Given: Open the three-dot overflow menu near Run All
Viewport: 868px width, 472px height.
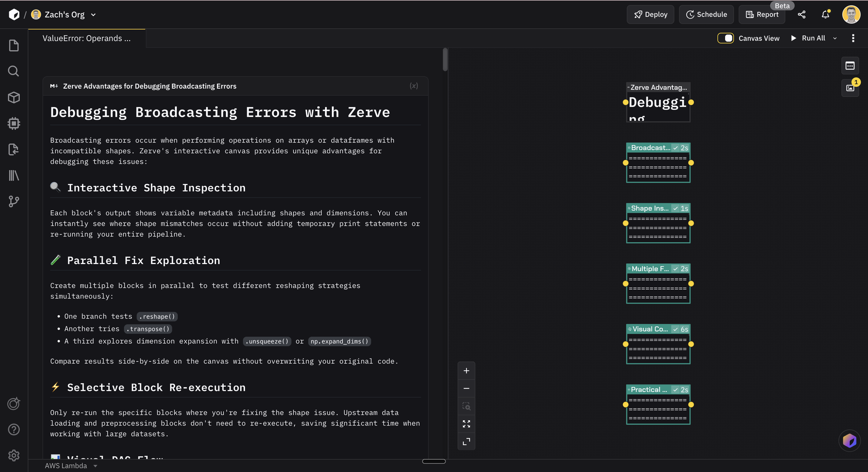Looking at the screenshot, I should [x=854, y=38].
